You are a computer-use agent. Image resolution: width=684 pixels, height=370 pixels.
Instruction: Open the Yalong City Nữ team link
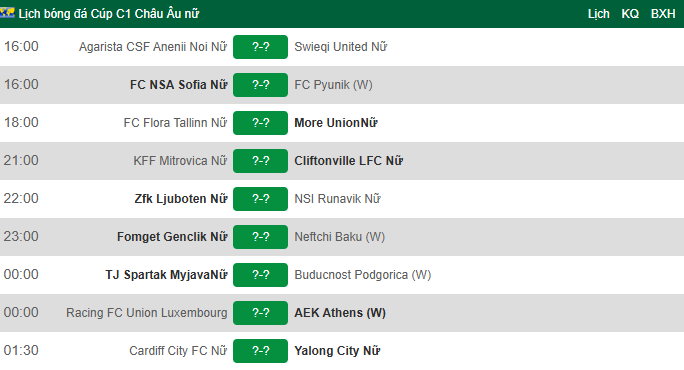(337, 350)
